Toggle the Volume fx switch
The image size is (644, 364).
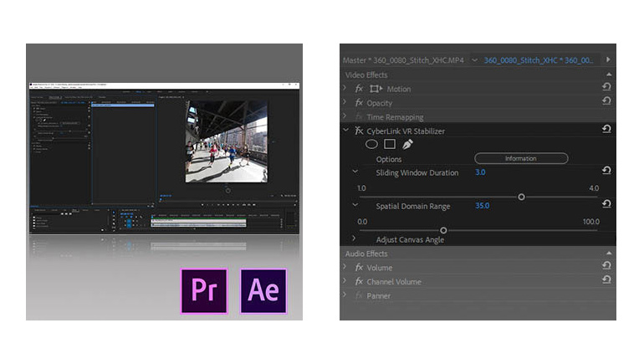(x=359, y=268)
